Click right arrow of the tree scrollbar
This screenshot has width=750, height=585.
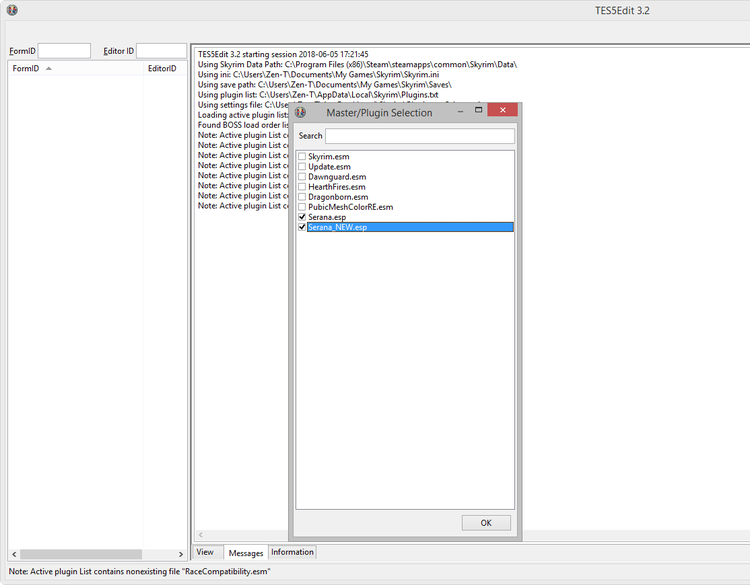point(180,554)
